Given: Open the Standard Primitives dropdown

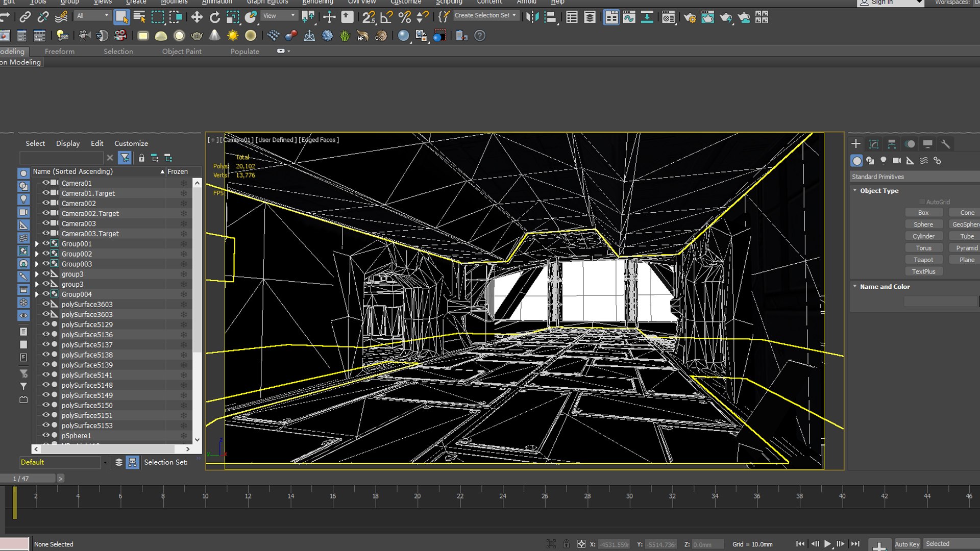Looking at the screenshot, I should tap(914, 177).
